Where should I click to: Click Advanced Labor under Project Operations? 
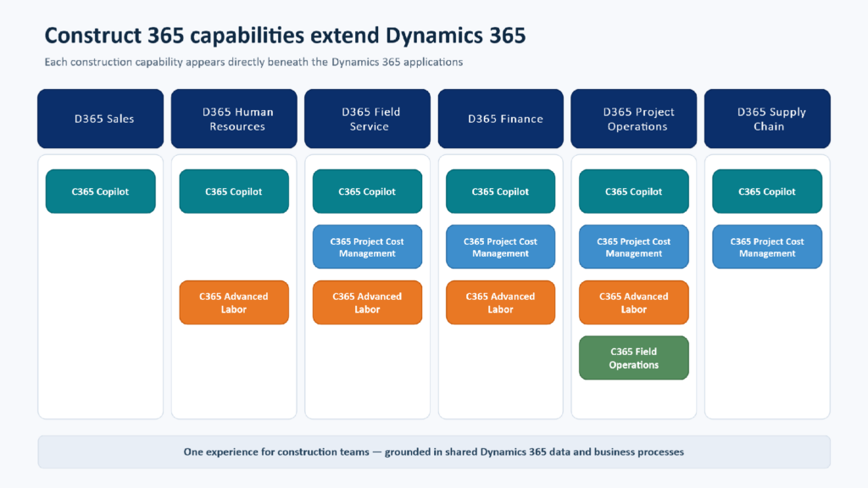coord(634,302)
